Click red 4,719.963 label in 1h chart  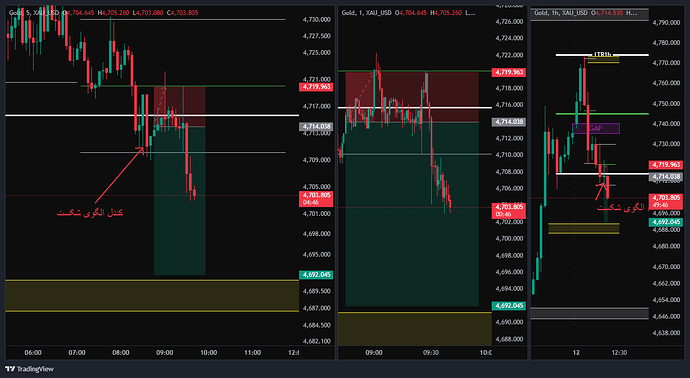(666, 165)
